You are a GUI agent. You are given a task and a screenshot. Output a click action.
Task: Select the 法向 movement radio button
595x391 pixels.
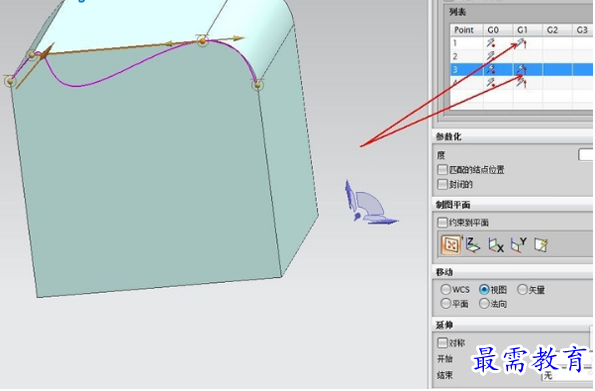[x=484, y=304]
